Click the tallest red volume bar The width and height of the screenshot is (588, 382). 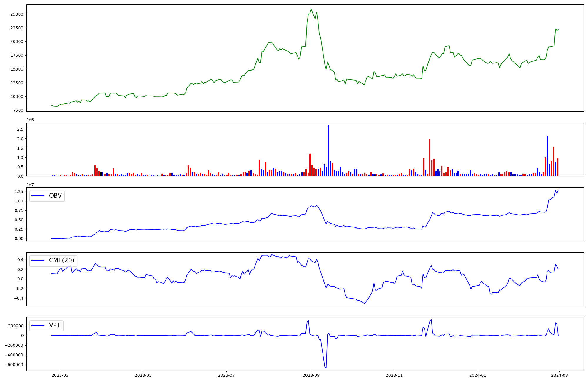430,157
